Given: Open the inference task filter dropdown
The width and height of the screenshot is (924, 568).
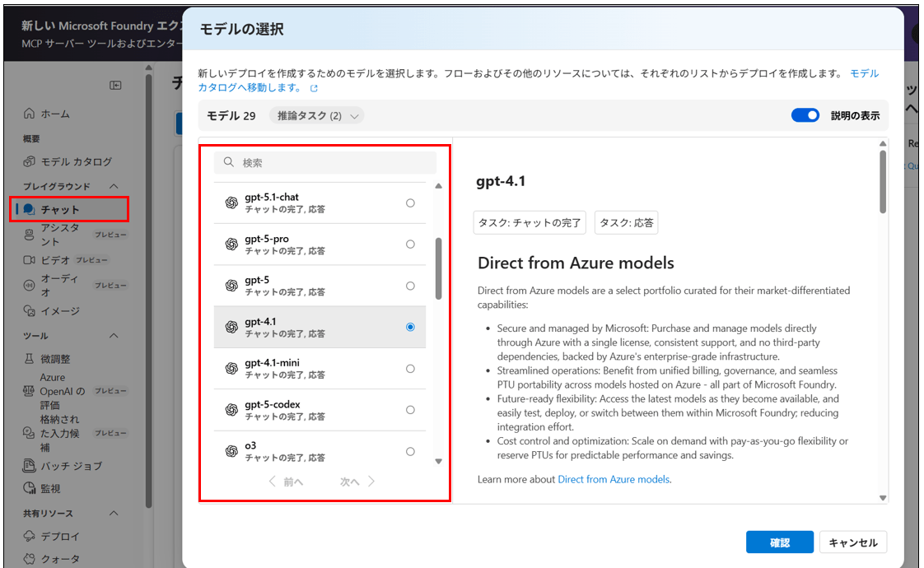Looking at the screenshot, I should [x=316, y=116].
